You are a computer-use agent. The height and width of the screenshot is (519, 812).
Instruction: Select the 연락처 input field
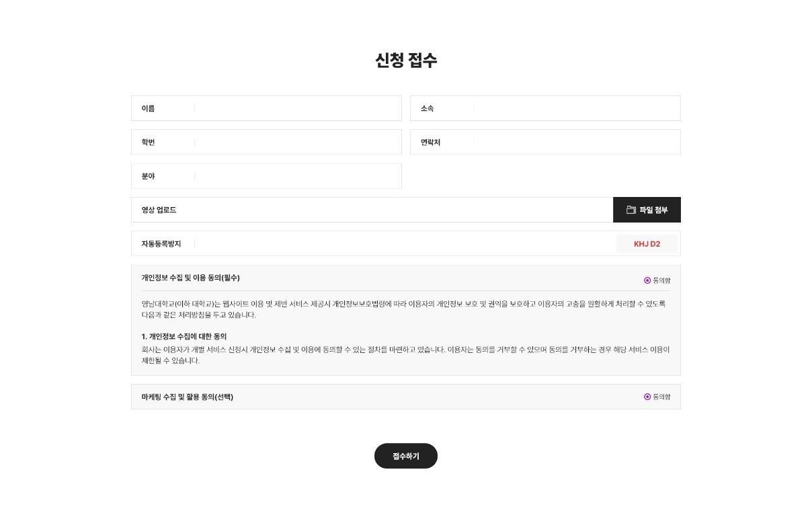point(577,142)
